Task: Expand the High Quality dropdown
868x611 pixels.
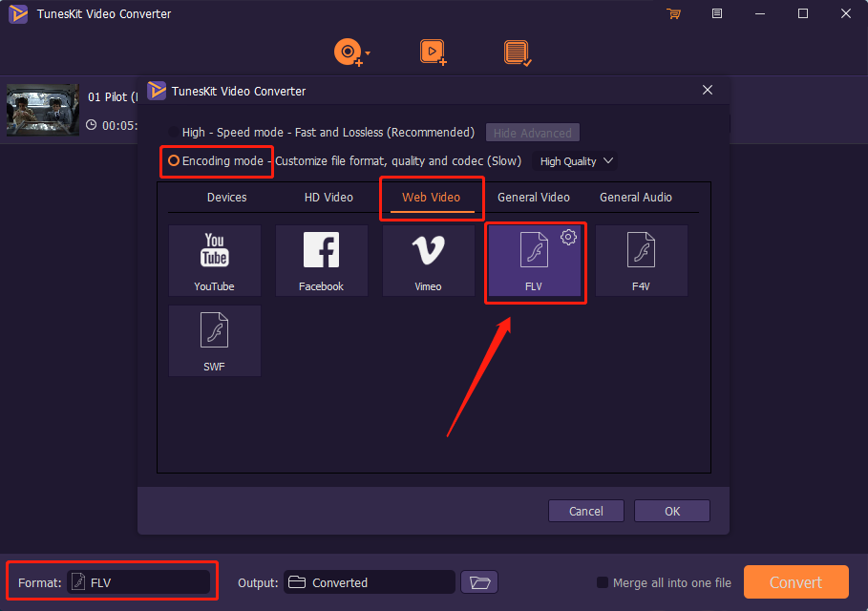Action: [575, 161]
